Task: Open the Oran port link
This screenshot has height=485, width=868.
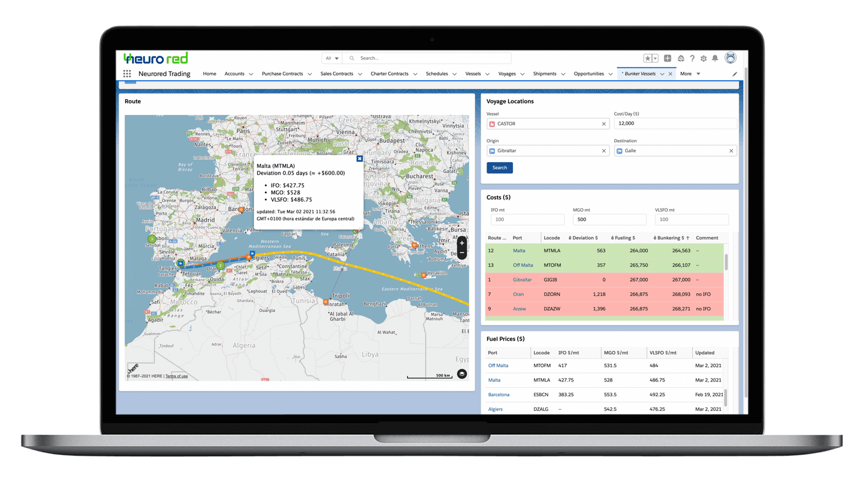Action: click(x=518, y=294)
